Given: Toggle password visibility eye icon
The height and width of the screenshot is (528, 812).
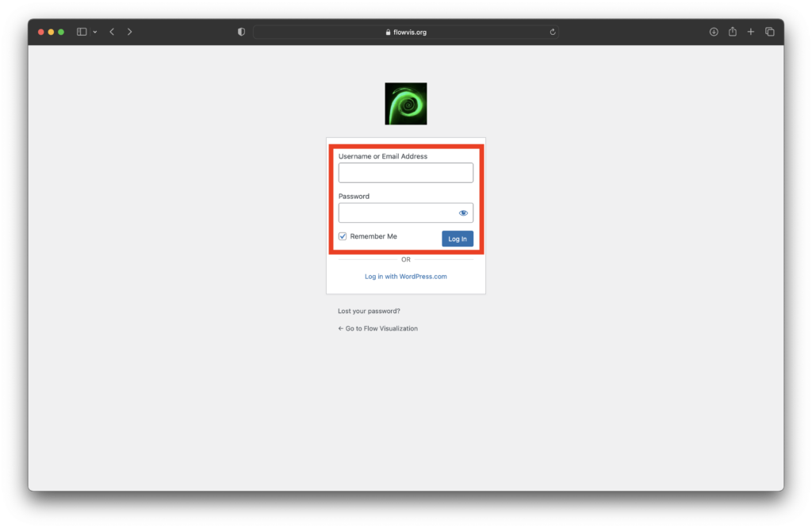Looking at the screenshot, I should click(x=464, y=213).
